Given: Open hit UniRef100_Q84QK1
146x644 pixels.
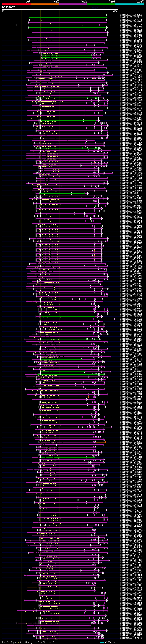Looking at the screenshot, I should [131, 15].
